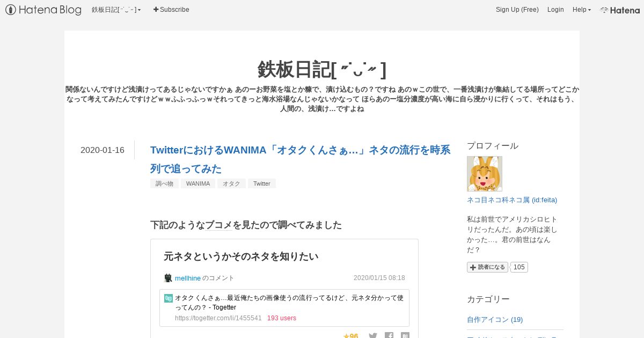
Task: Click mellhine's small avatar icon
Action: (x=168, y=278)
